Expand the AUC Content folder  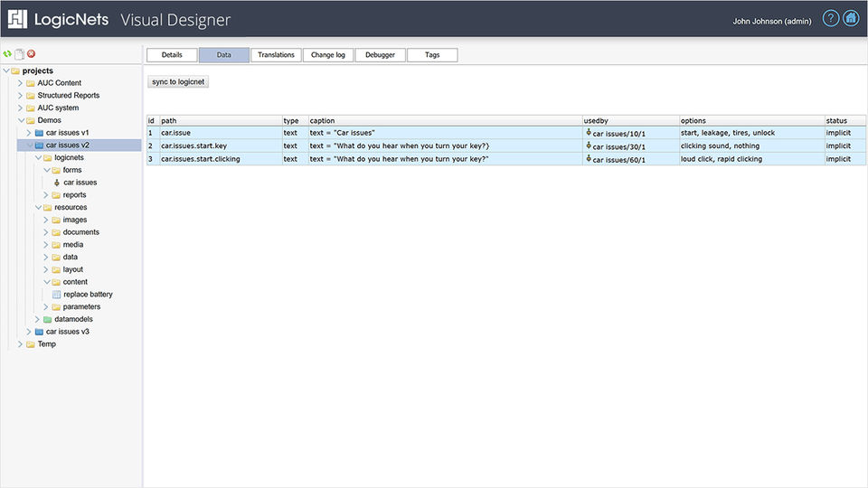coord(21,83)
